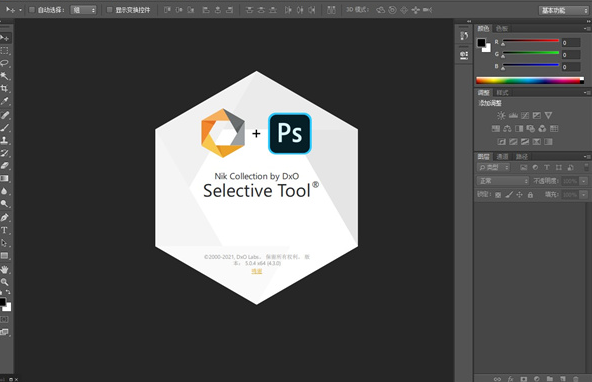Open the layer filter type dropdown
Image resolution: width=592 pixels, height=382 pixels.
(x=493, y=167)
